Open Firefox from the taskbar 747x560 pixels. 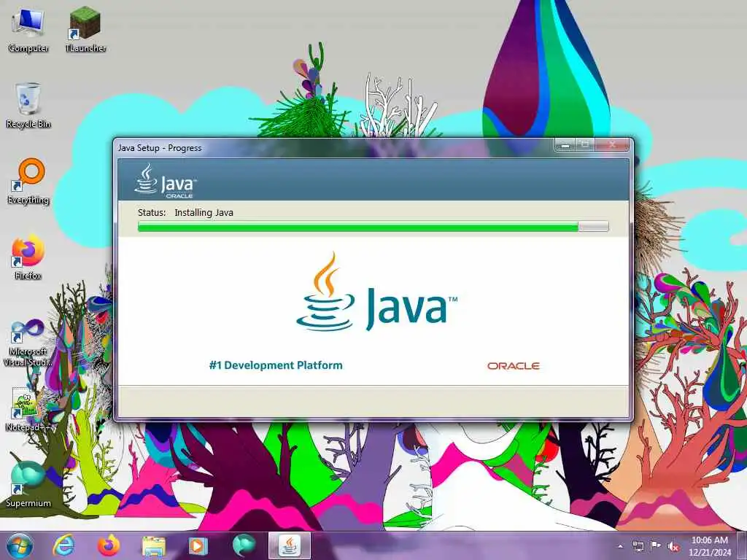[109, 545]
